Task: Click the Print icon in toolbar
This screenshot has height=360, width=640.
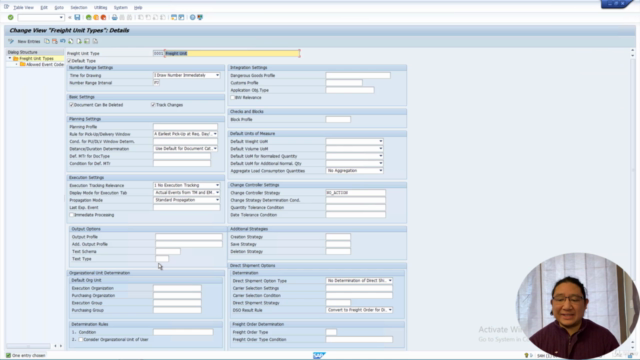Action: coord(115,18)
